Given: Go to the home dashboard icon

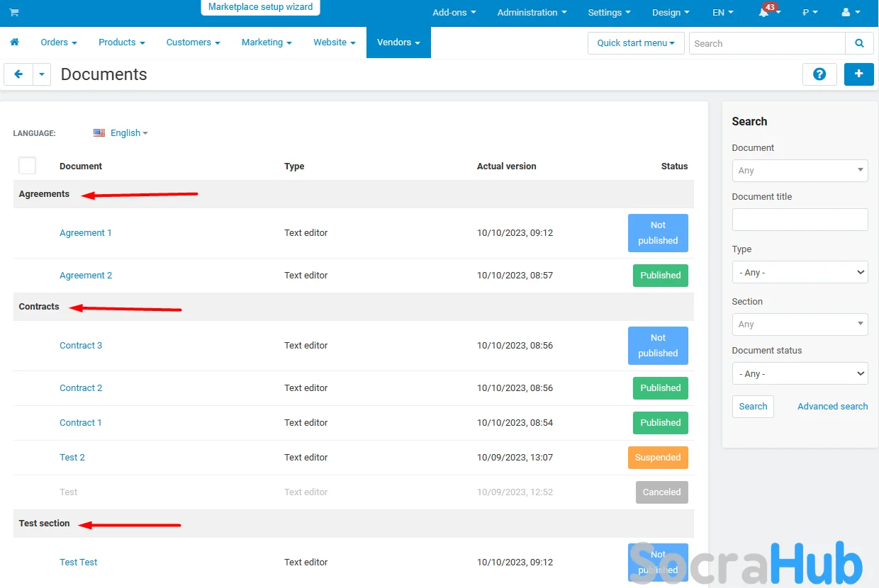Looking at the screenshot, I should tap(14, 43).
